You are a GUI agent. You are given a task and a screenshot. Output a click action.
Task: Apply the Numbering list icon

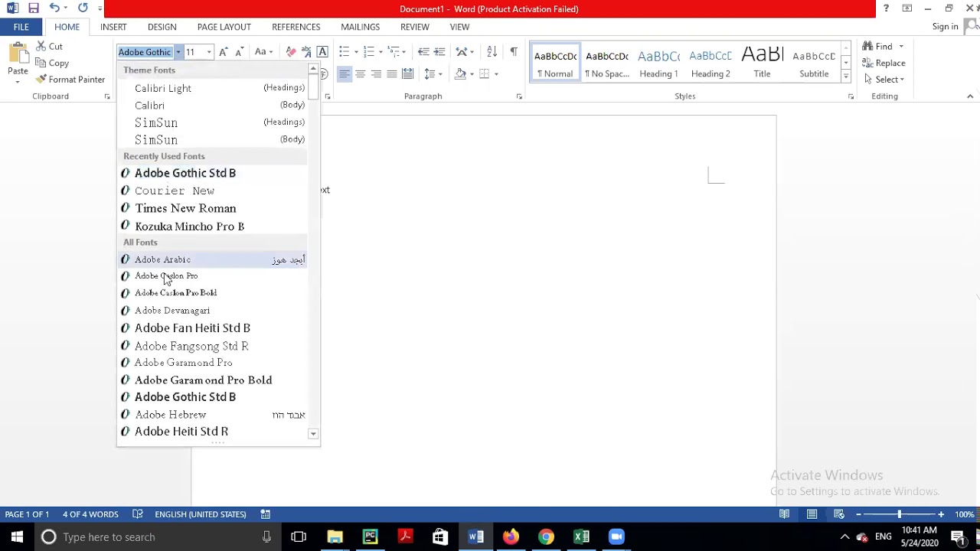(x=368, y=52)
